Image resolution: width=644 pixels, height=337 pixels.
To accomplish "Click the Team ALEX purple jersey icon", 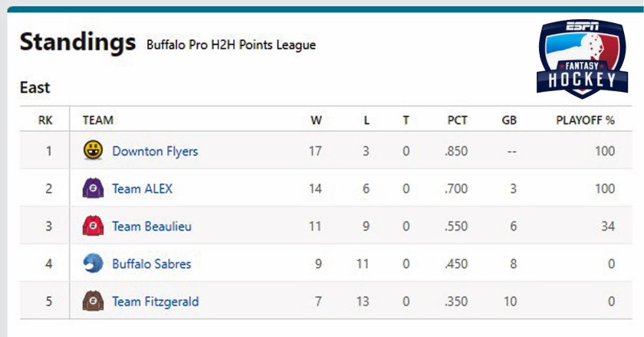I will (x=93, y=188).
